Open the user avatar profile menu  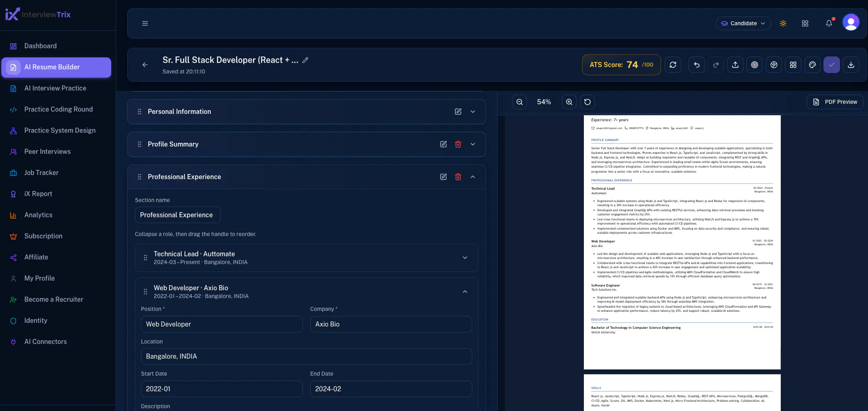pos(851,22)
